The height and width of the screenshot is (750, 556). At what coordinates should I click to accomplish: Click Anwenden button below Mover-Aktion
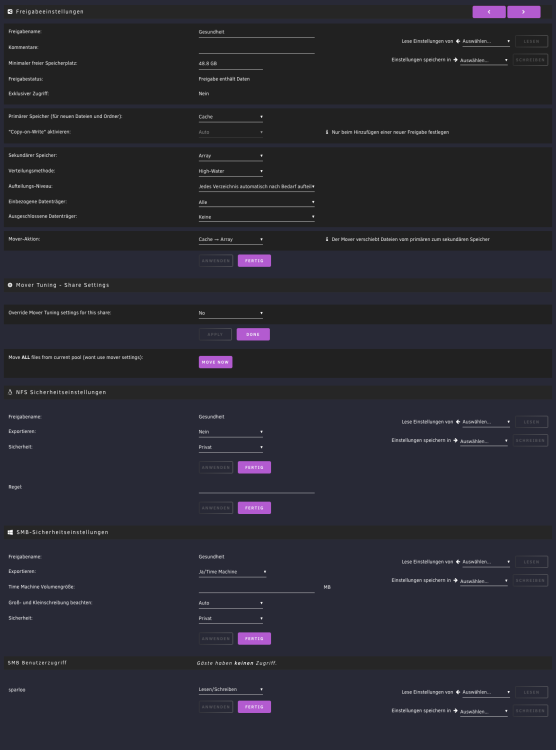click(216, 261)
